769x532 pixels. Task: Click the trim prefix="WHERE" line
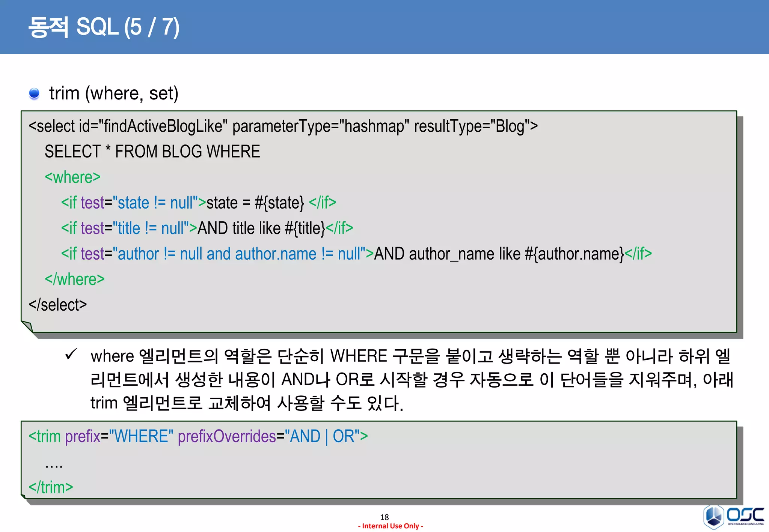pos(198,436)
